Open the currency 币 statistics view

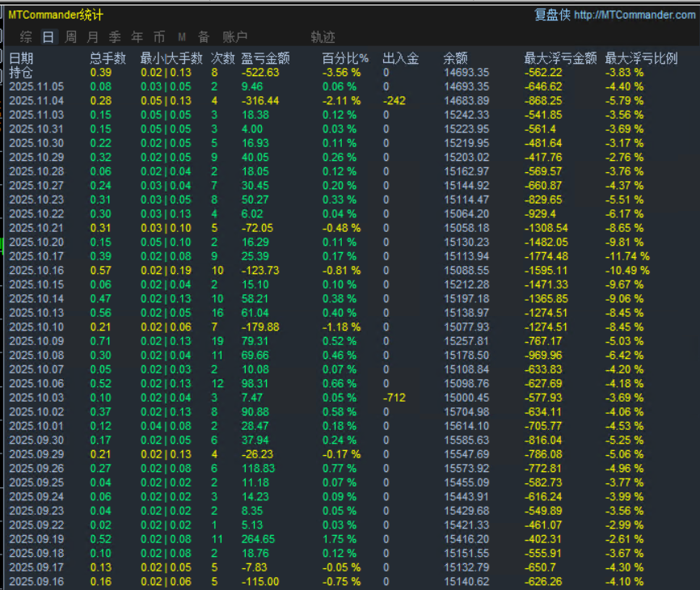click(158, 36)
